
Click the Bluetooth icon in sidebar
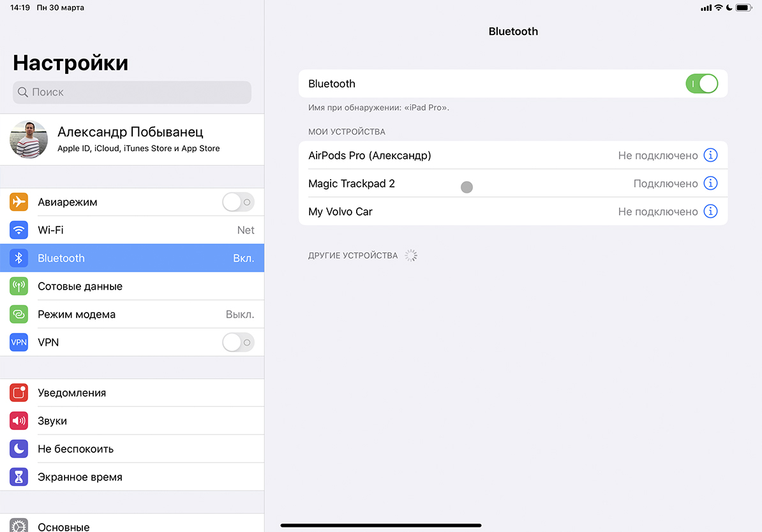[x=19, y=258]
